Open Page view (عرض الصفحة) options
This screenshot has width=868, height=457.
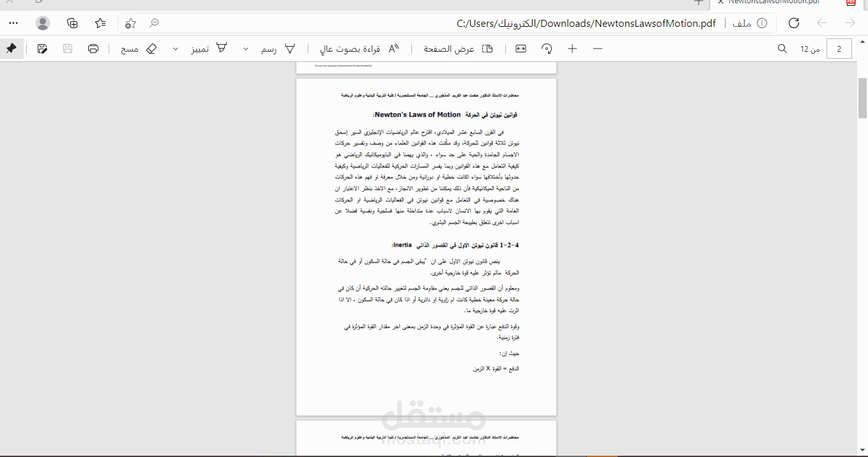(458, 49)
